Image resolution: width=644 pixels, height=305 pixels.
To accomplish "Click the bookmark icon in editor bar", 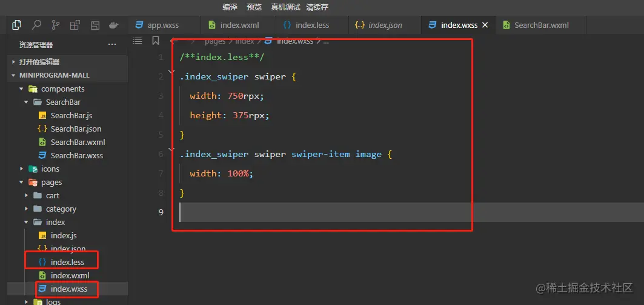I will (156, 41).
